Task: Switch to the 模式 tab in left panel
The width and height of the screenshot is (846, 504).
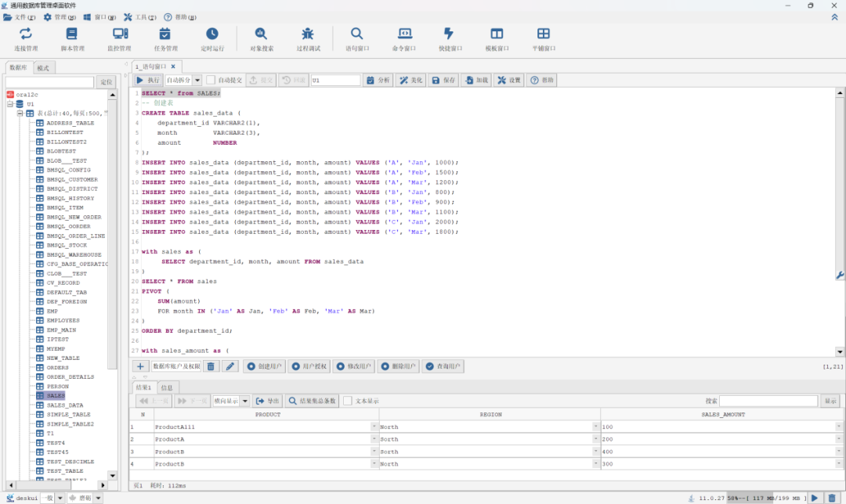Action: point(43,68)
